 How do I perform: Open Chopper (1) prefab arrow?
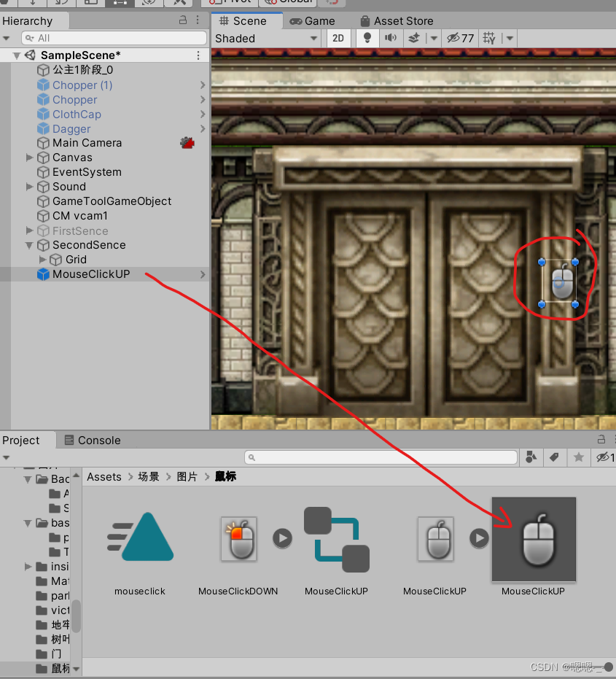pos(203,85)
